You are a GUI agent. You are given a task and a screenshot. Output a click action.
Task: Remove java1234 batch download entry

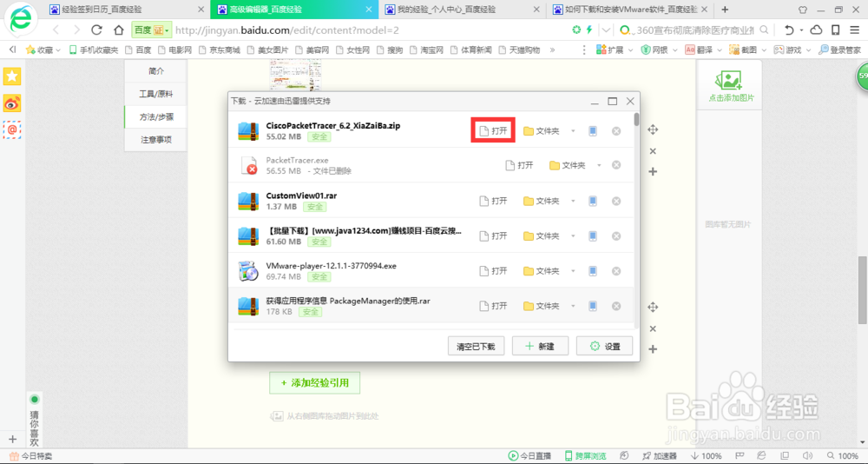(x=616, y=236)
